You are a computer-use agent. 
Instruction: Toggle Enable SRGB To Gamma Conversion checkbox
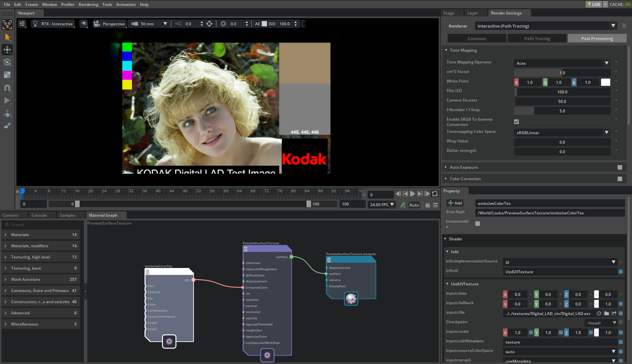click(x=516, y=121)
